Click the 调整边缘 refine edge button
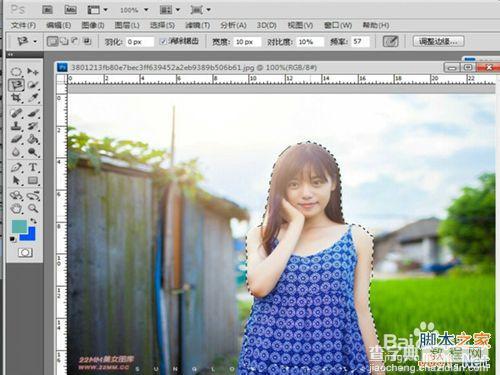 (x=438, y=41)
